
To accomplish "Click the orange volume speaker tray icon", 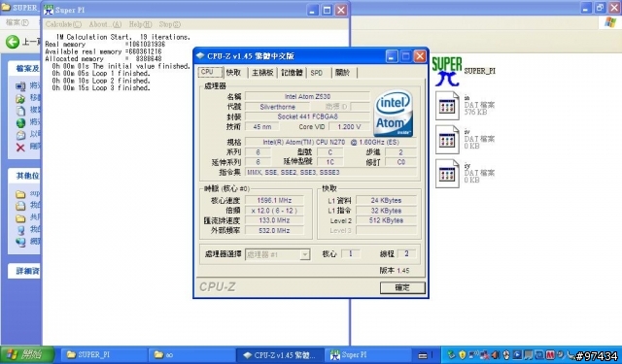I will pos(496,355).
